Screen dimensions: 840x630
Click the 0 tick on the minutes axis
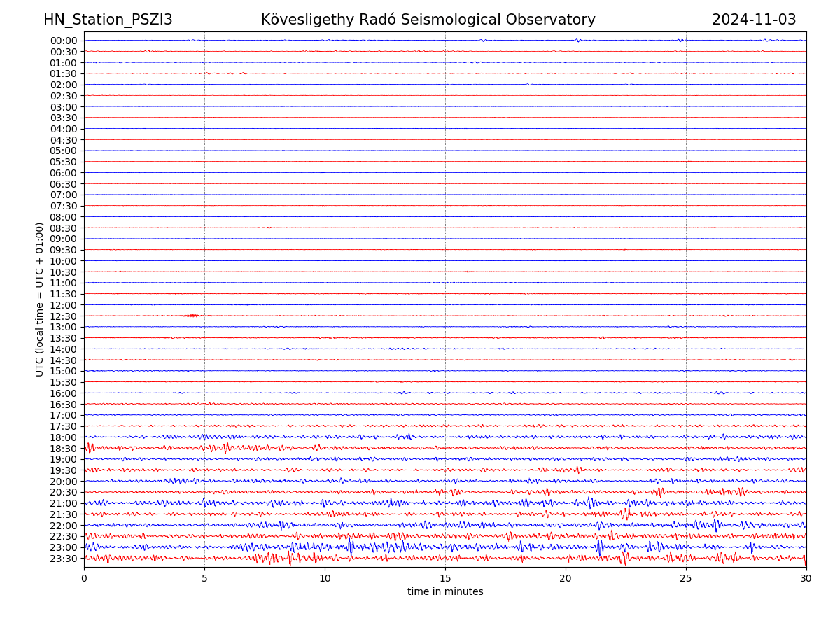(x=84, y=579)
